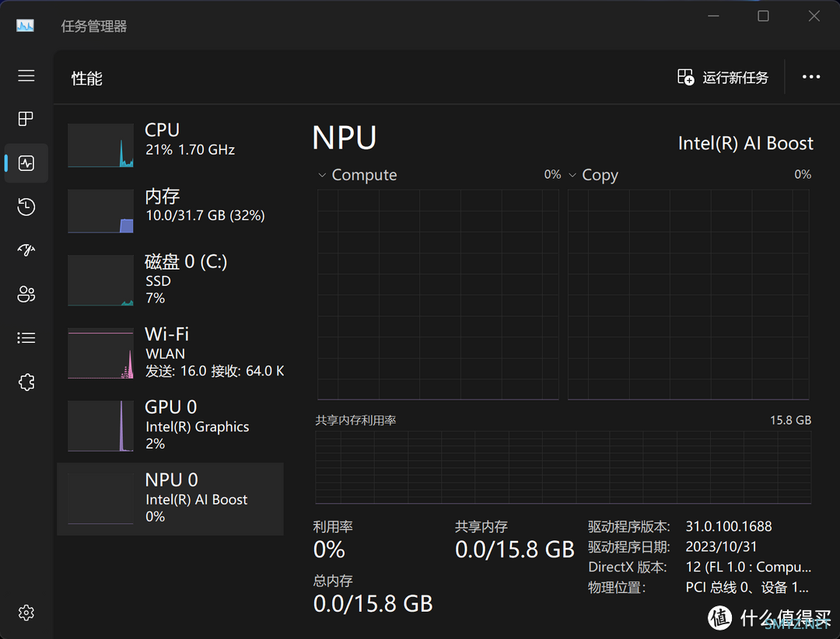
Task: Click the Wi-Fi throughput thumbnail graph
Action: (x=100, y=354)
